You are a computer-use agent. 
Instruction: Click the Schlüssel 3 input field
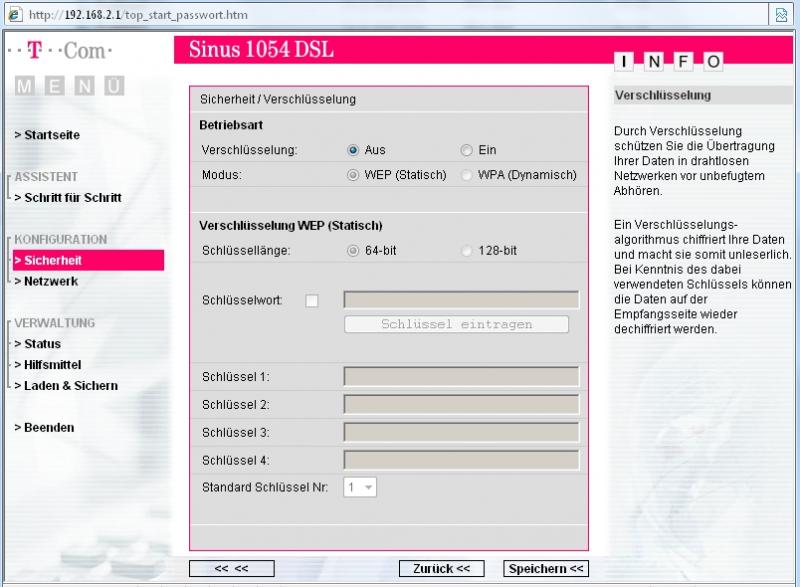pos(462,432)
